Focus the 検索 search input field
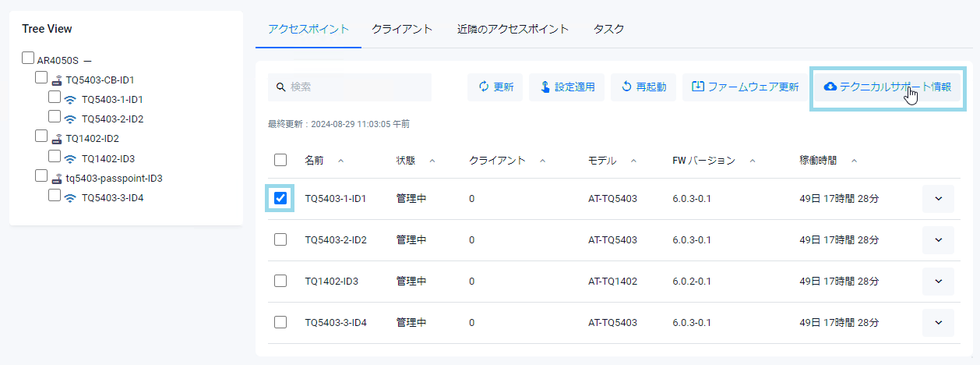 click(358, 87)
